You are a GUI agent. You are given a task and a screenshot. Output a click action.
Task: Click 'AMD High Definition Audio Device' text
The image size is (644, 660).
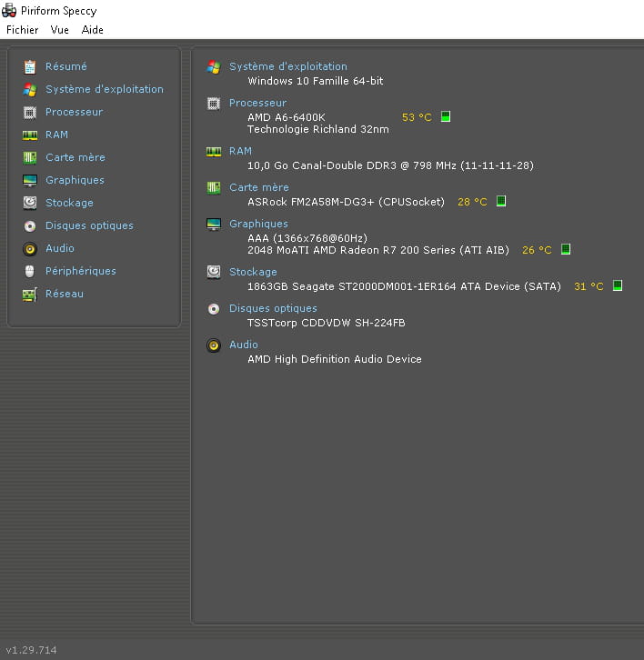click(335, 359)
